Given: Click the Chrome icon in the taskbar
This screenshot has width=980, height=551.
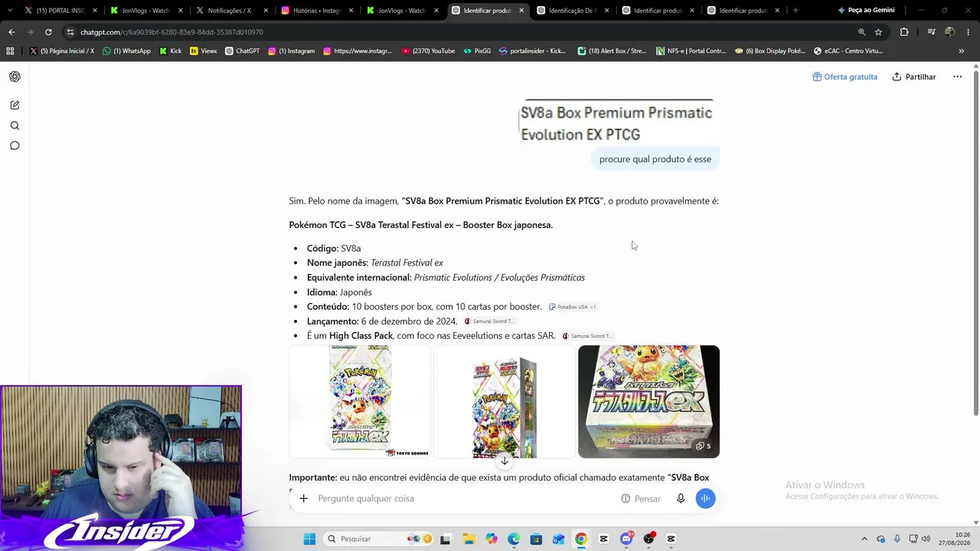Looking at the screenshot, I should click(x=581, y=539).
